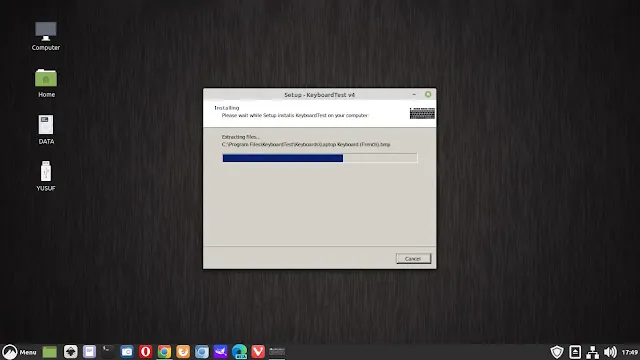This screenshot has height=360, width=640.
Task: Open the DATA drive desktop icon
Action: click(x=46, y=130)
